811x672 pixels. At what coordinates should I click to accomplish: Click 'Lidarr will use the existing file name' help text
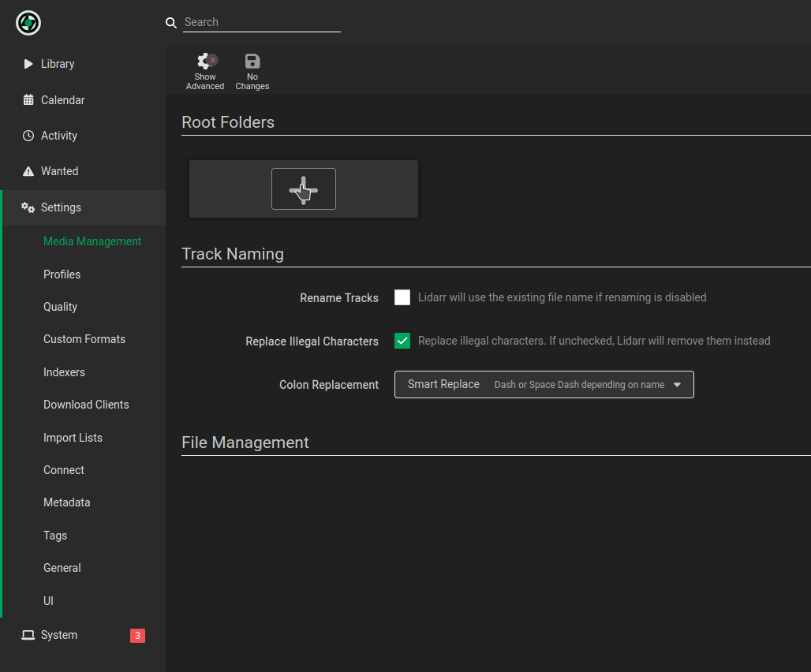562,297
